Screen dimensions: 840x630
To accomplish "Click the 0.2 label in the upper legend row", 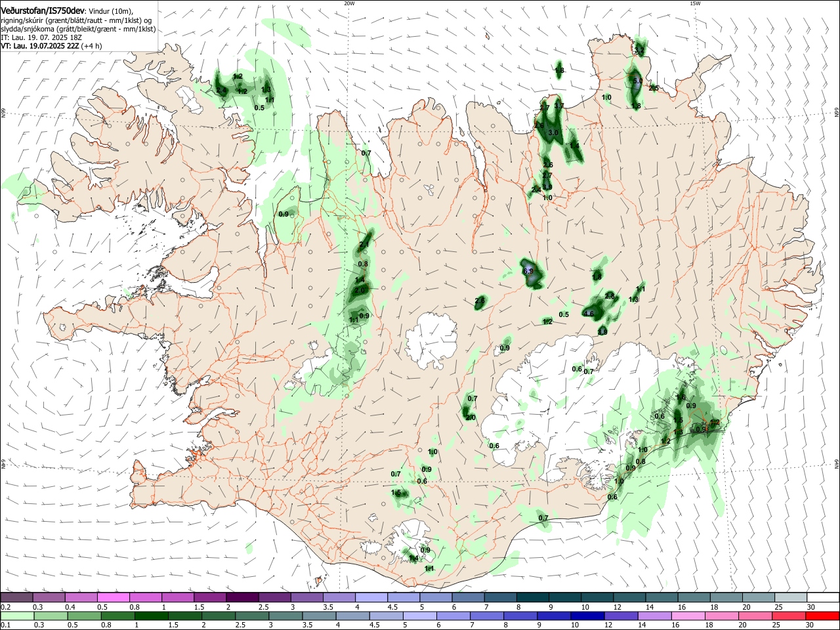I will (x=5, y=607).
